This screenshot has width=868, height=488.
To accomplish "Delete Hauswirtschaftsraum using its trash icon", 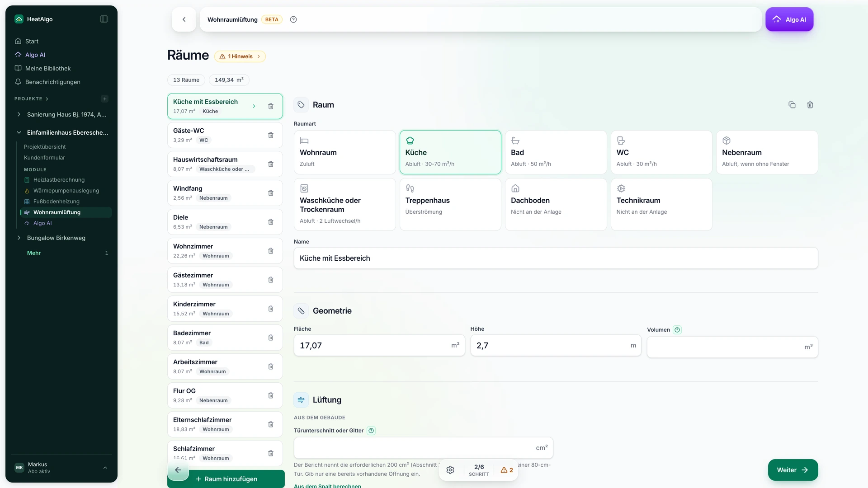I will (271, 164).
